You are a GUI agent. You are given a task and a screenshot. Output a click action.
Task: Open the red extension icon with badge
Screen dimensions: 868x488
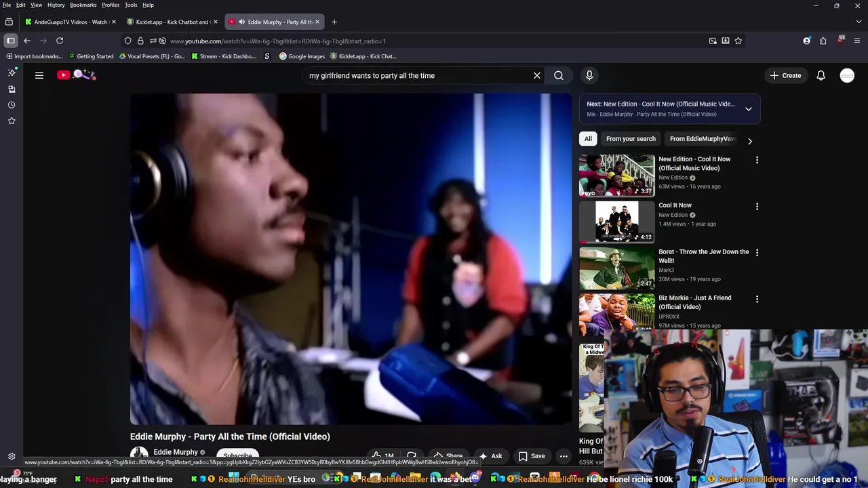click(x=840, y=40)
